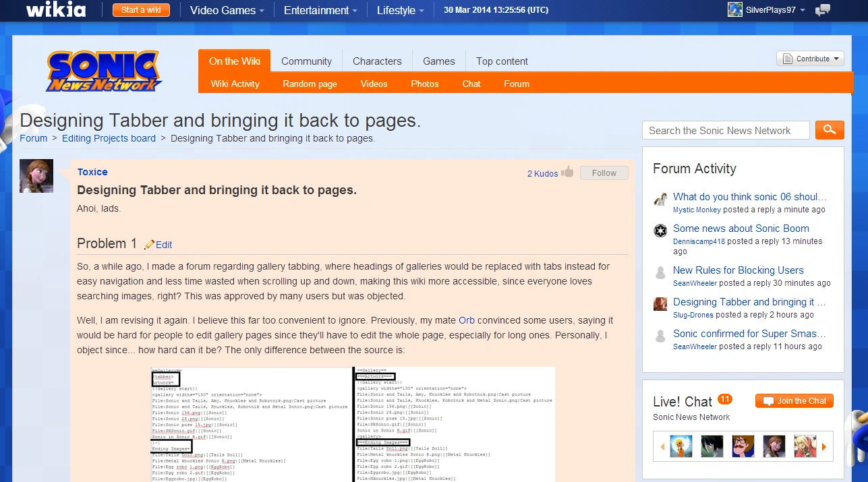Open the Editing Projects board link
The height and width of the screenshot is (482, 868).
109,138
